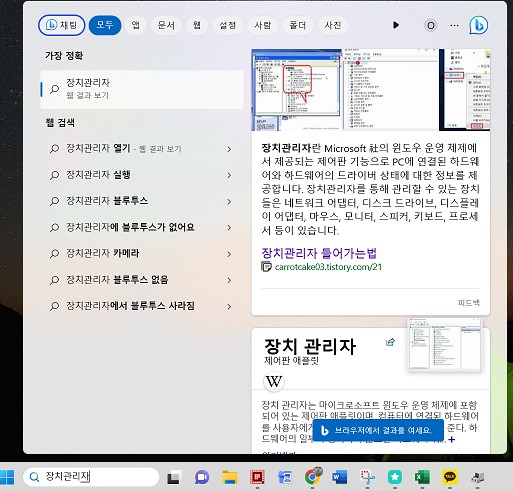Click the search magnifier in the taskbar box

tap(34, 477)
